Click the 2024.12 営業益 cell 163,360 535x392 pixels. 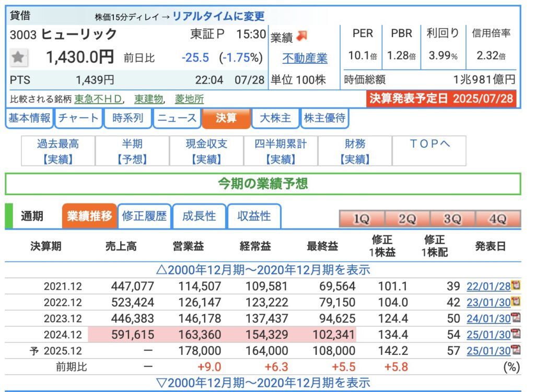[200, 335]
